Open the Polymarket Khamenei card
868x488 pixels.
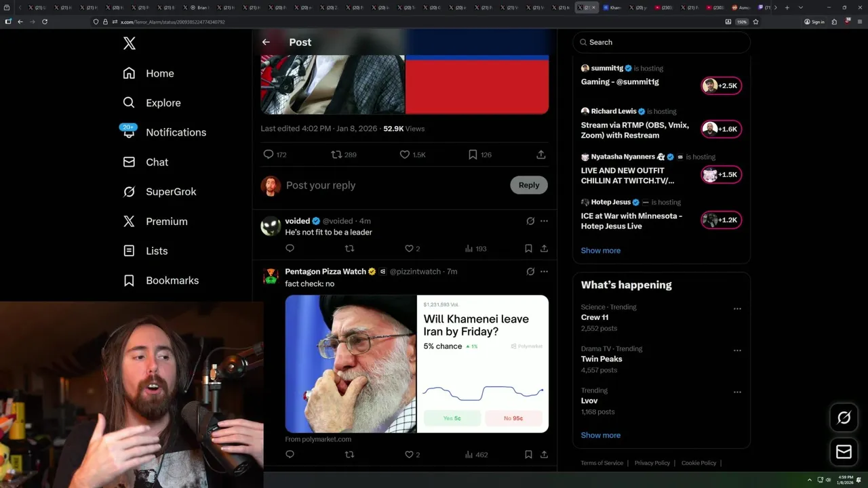click(x=416, y=364)
